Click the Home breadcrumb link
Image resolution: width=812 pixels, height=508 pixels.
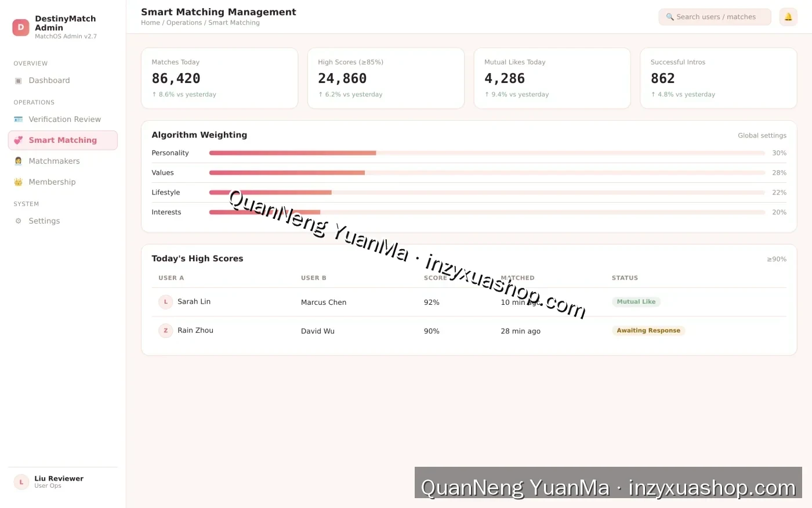click(150, 23)
